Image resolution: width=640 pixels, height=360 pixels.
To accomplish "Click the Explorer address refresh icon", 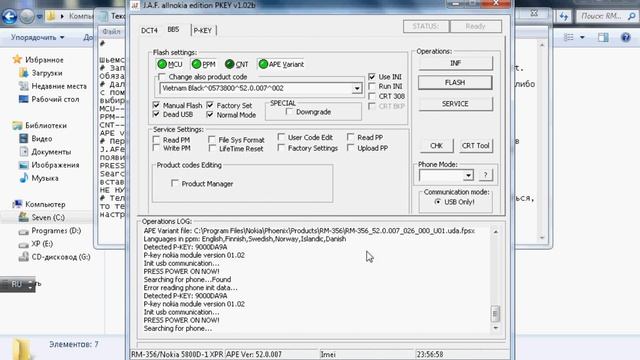I will (564, 16).
